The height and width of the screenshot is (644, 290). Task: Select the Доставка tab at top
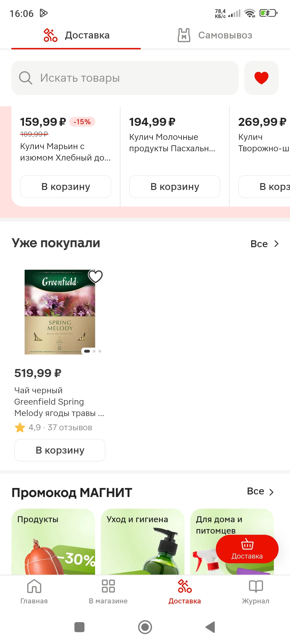(76, 35)
